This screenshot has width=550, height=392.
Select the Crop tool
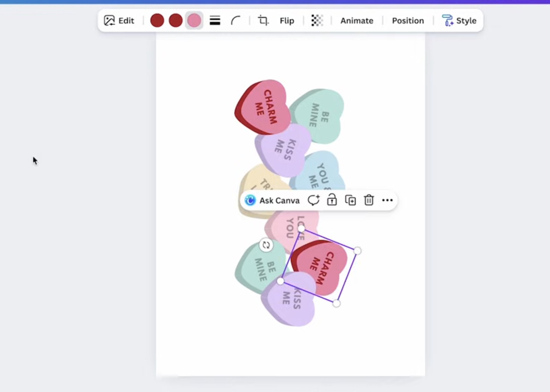(263, 21)
